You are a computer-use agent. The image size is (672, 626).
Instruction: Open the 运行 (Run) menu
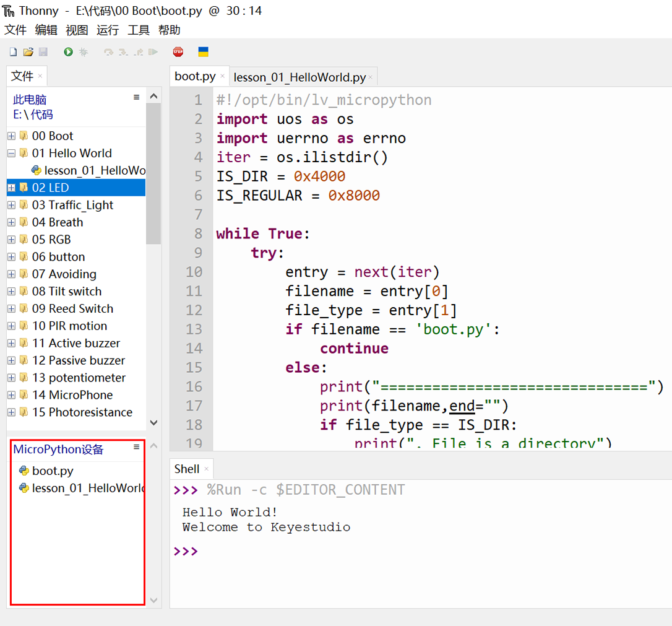coord(108,30)
